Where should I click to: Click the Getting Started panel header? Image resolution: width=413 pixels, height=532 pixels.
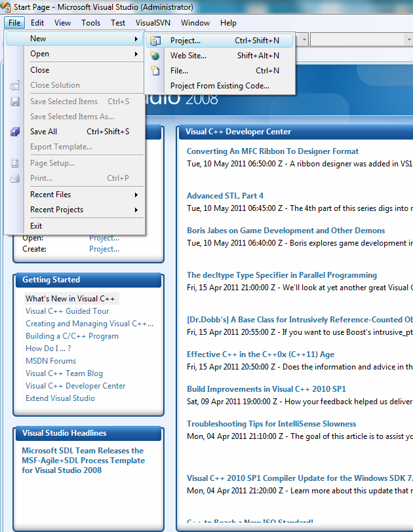[x=88, y=280]
